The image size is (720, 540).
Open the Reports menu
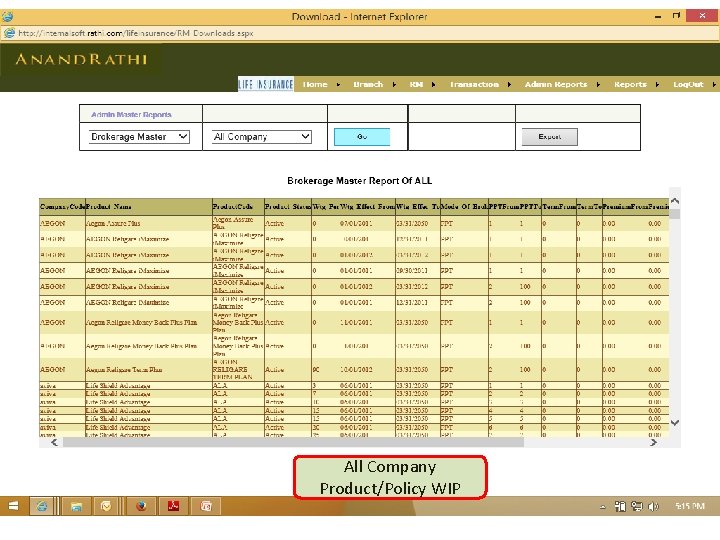tap(630, 84)
